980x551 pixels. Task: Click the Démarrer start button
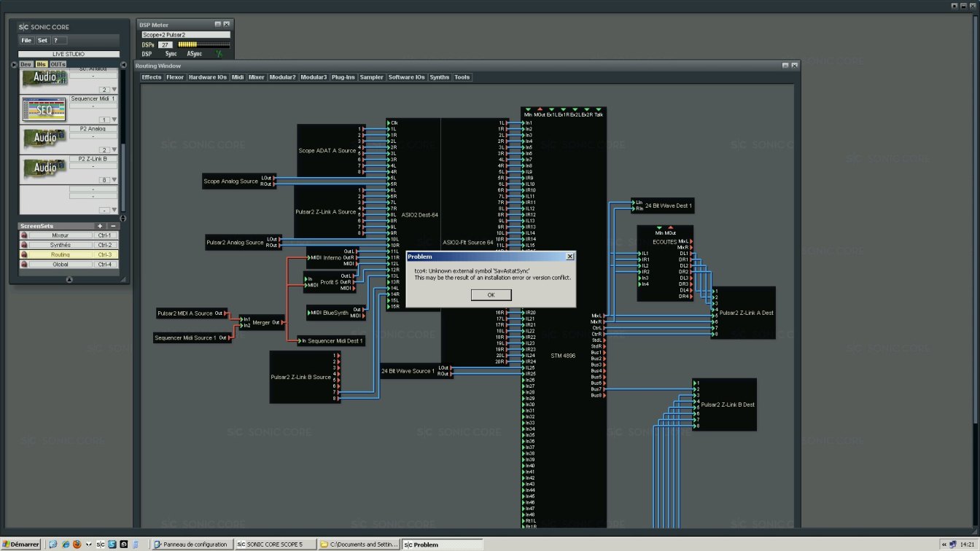[x=20, y=544]
